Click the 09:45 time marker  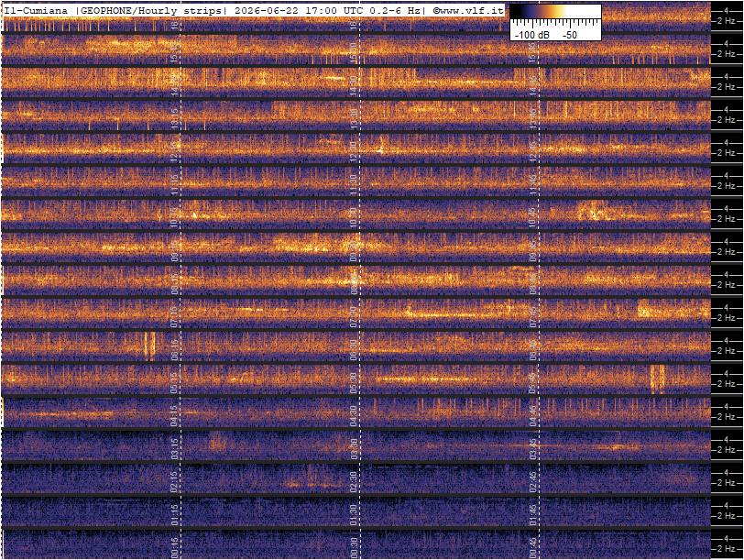pos(533,250)
